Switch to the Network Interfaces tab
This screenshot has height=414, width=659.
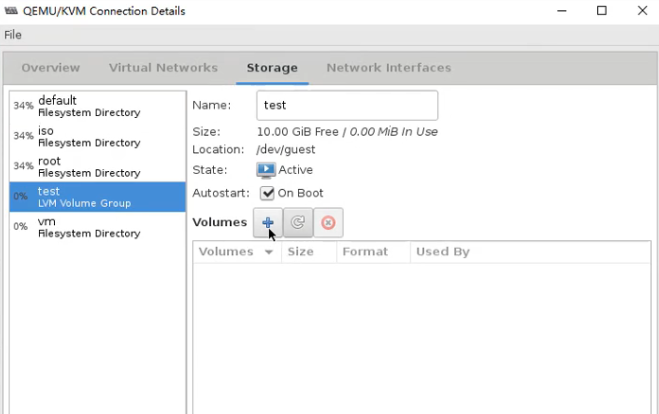tap(389, 68)
